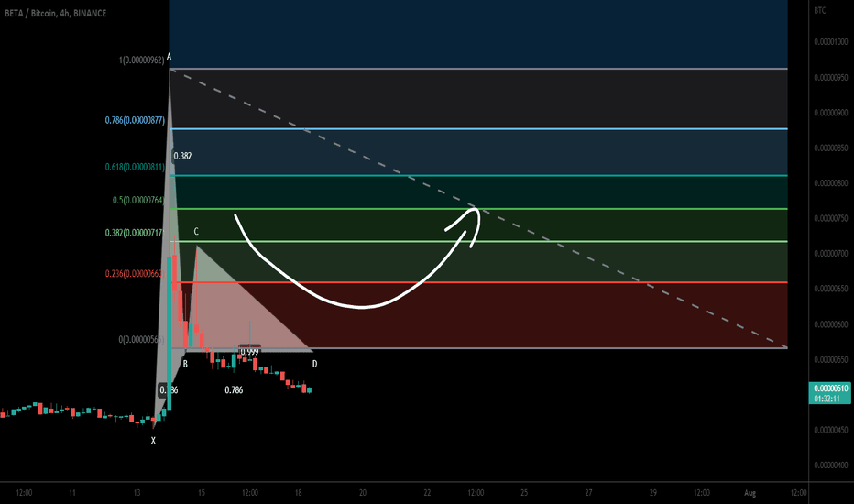Click pattern point label B

[x=185, y=364]
